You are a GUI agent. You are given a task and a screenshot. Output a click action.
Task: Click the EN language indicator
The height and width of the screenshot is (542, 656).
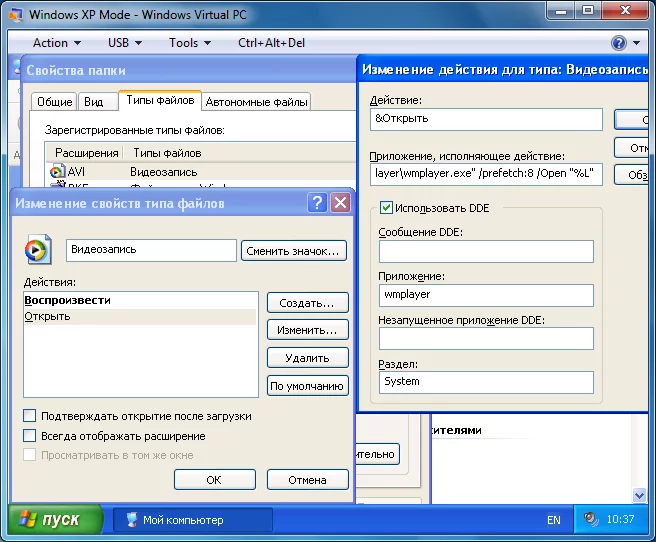pos(554,520)
